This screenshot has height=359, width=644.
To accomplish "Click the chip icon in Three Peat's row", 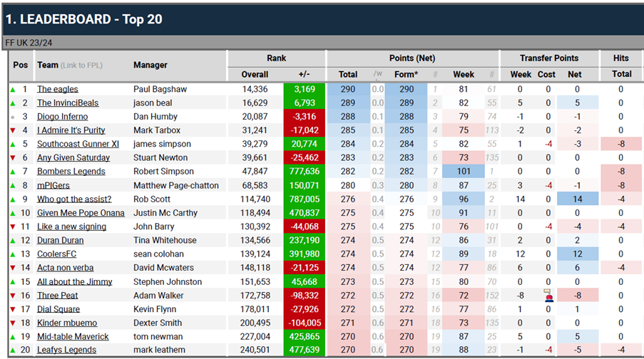I will click(x=548, y=296).
